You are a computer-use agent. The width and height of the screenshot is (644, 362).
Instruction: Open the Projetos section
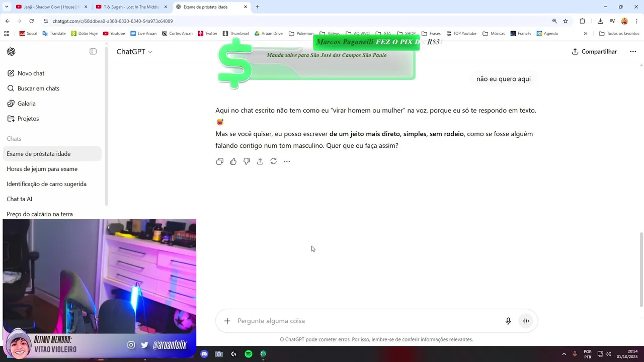pyautogui.click(x=52, y=119)
